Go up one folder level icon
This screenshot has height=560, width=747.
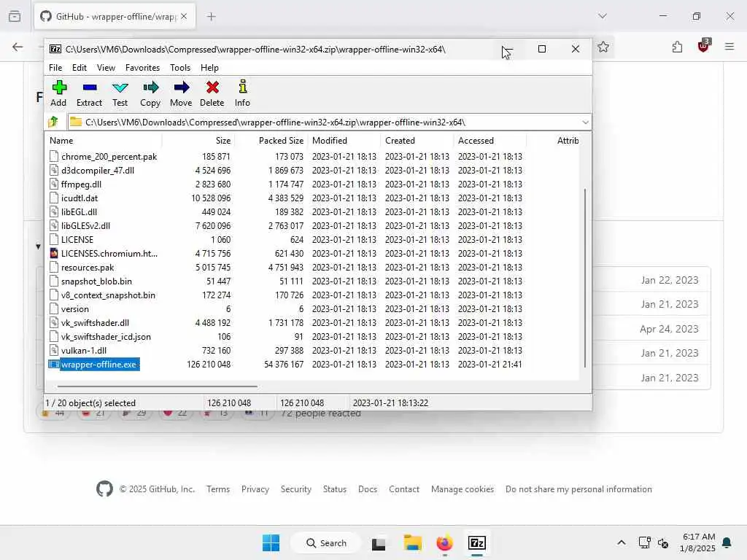point(53,122)
